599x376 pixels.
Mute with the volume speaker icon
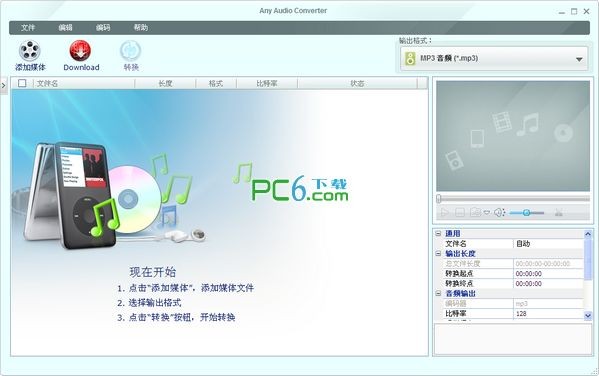499,212
